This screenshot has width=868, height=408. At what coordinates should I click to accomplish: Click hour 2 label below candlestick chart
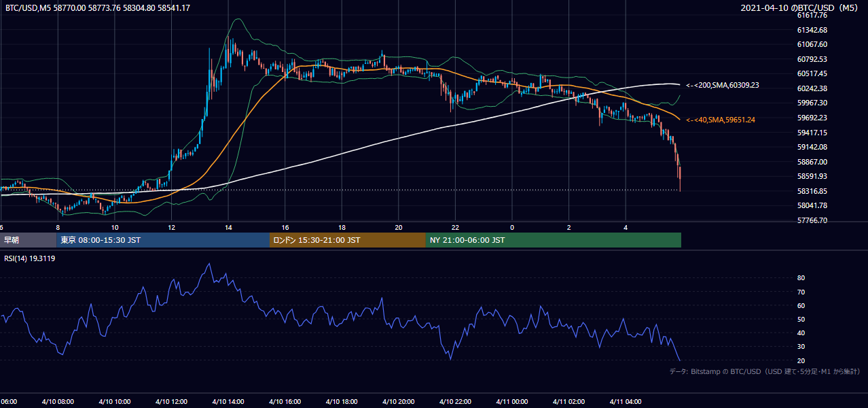(569, 227)
